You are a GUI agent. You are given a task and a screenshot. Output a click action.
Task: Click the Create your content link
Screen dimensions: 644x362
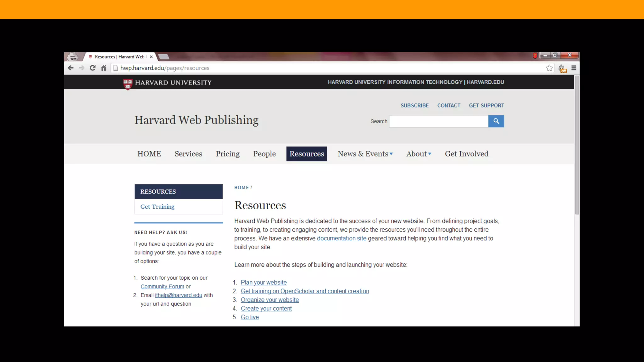point(266,308)
